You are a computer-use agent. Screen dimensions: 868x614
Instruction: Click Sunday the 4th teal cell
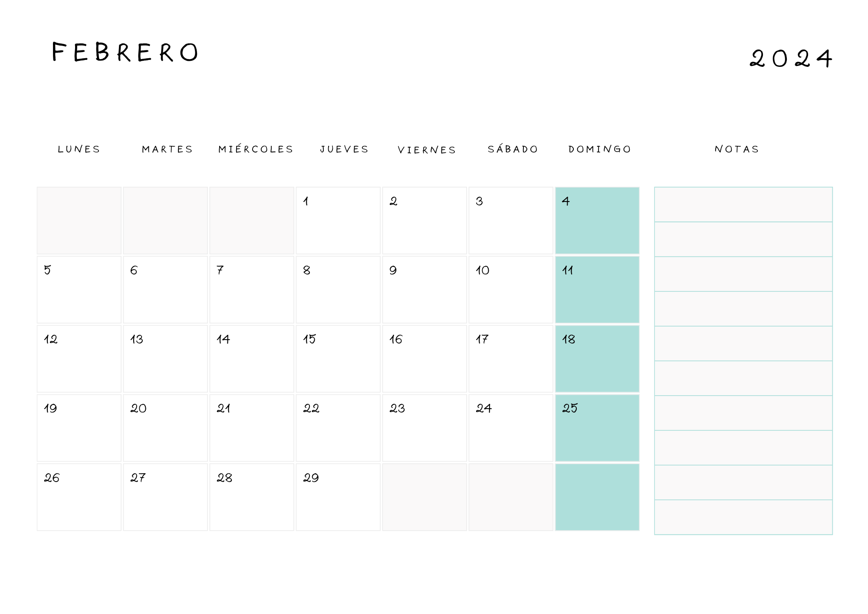[597, 221]
